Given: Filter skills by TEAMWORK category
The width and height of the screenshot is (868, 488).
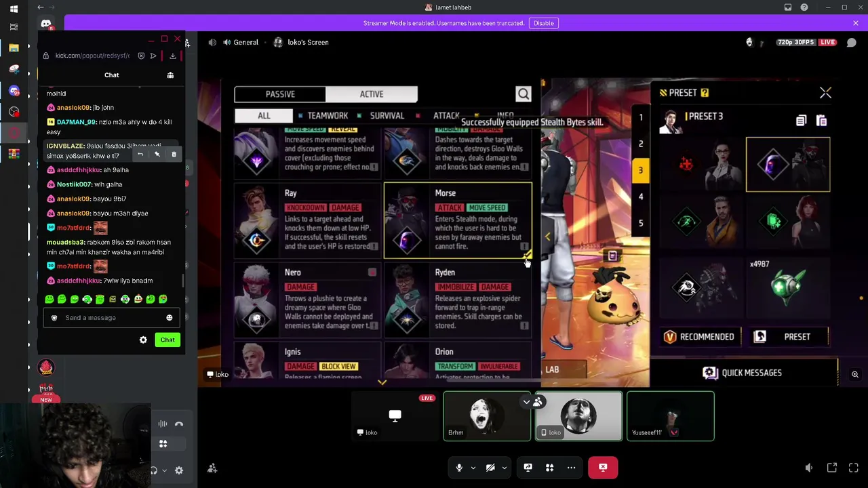Looking at the screenshot, I should tap(328, 116).
